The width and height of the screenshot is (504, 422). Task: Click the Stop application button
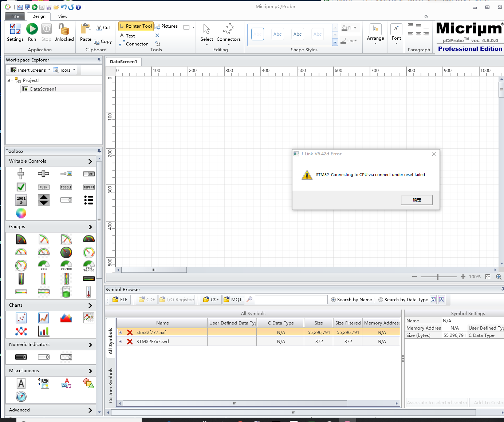point(46,32)
